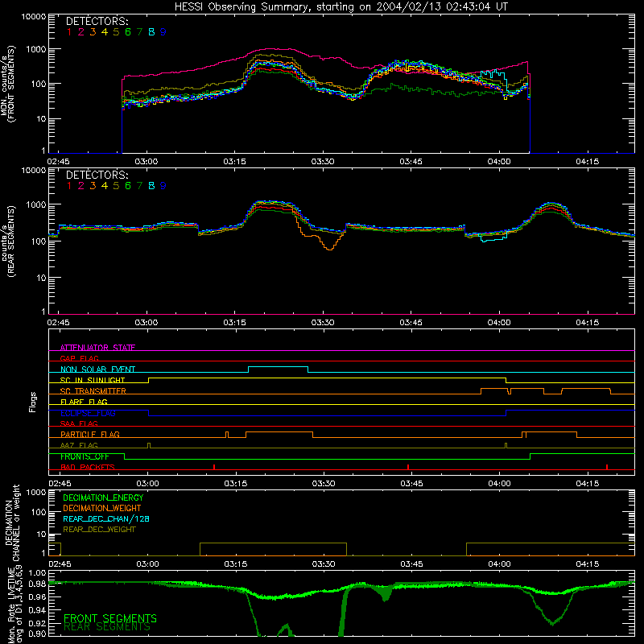Image resolution: width=644 pixels, height=644 pixels.
Task: Click the BAD_PACKETS flag label
Action: [x=88, y=467]
